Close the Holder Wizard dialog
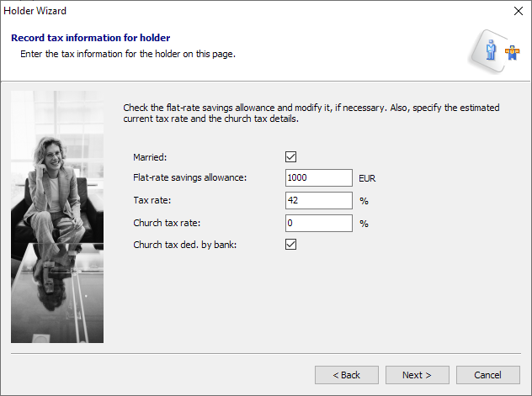 tap(518, 12)
